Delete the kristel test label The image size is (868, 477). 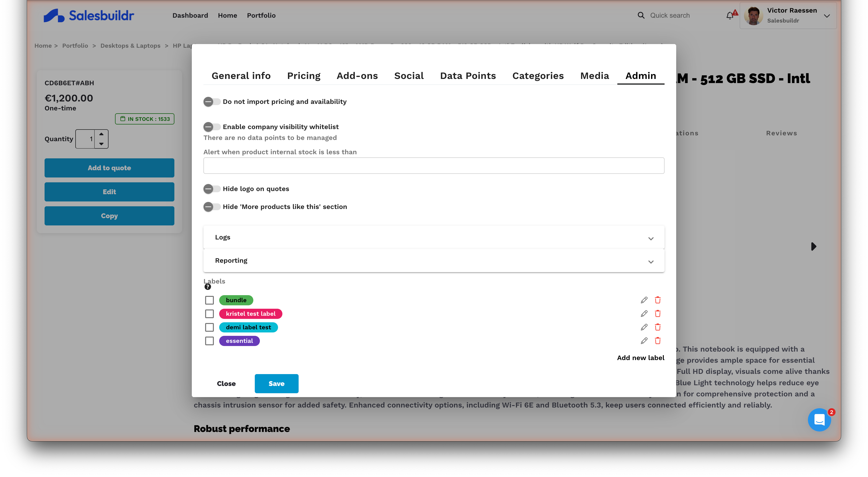pyautogui.click(x=657, y=314)
